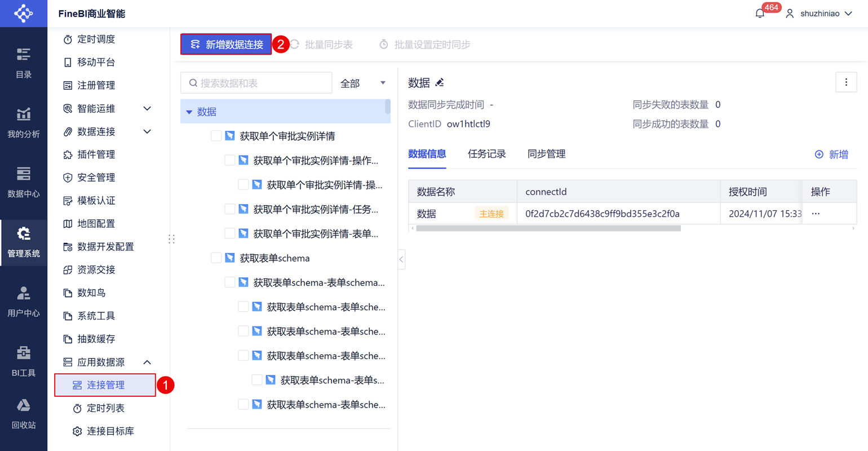Switch to the 同步管理 tab

click(x=547, y=154)
